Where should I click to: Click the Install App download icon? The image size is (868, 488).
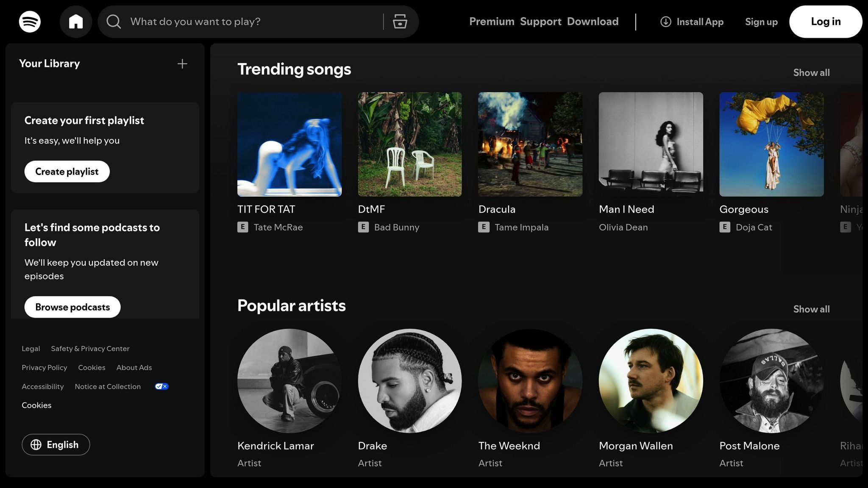click(x=666, y=22)
